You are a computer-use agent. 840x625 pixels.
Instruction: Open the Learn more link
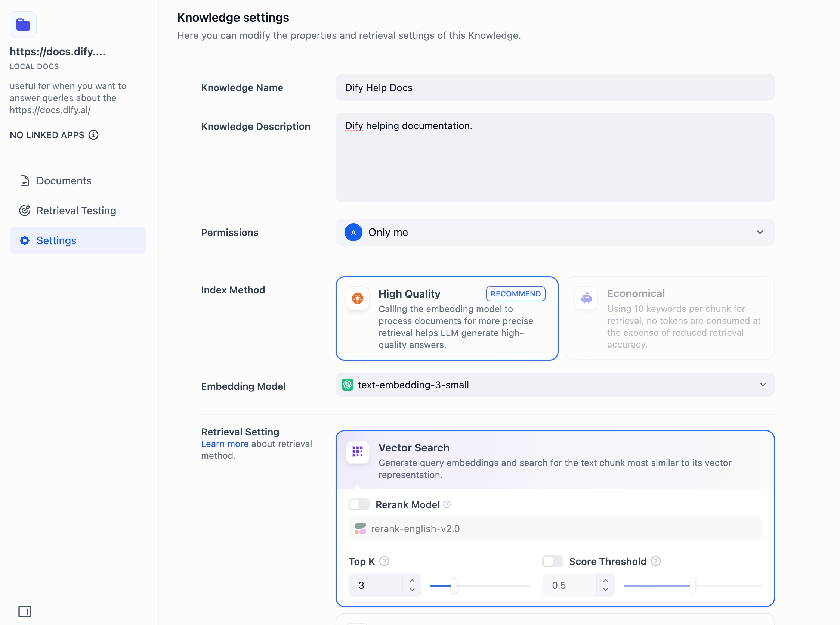click(x=225, y=444)
